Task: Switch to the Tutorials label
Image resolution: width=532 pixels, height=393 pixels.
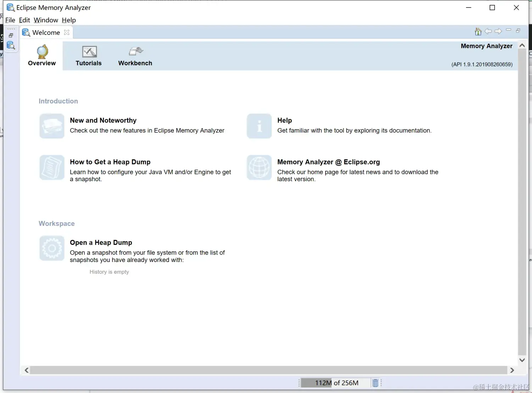Action: click(x=89, y=63)
